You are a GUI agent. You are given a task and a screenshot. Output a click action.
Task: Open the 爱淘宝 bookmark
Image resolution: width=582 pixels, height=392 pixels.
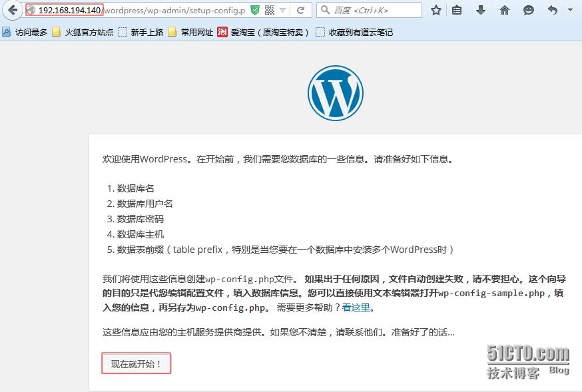pos(263,32)
